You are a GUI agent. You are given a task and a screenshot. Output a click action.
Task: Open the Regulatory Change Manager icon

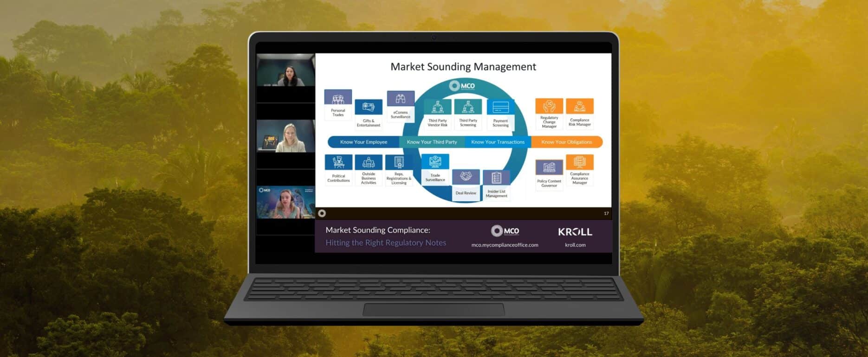point(549,106)
